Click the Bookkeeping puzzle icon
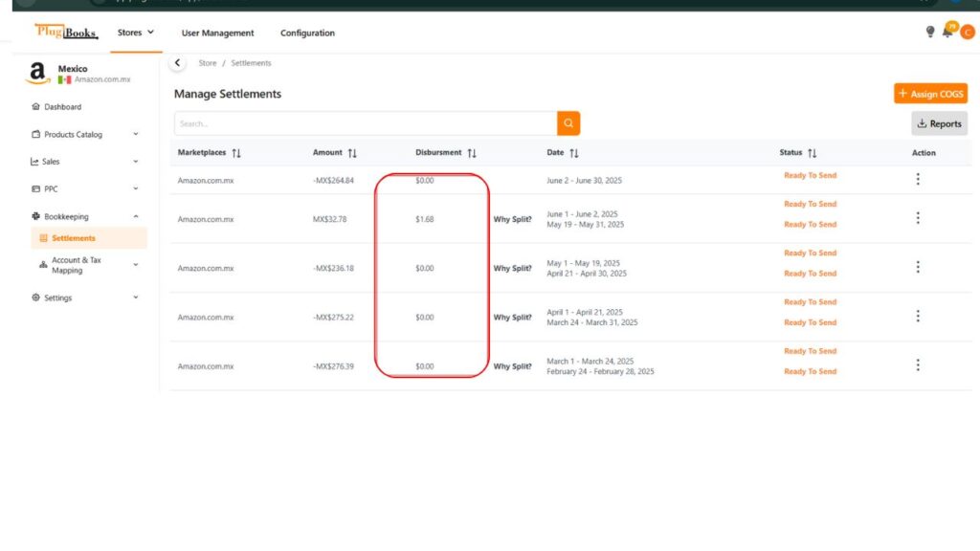 [35, 216]
